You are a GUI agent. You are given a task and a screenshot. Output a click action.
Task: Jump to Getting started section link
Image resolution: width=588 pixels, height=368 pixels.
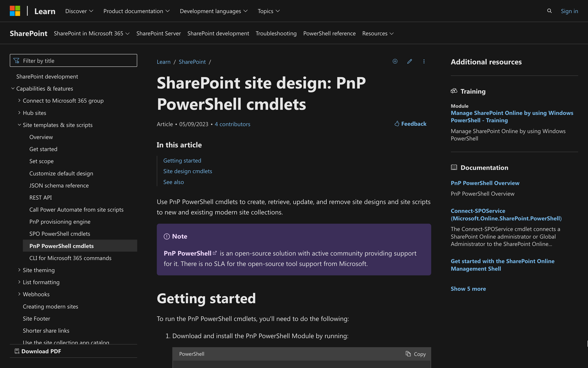182,160
